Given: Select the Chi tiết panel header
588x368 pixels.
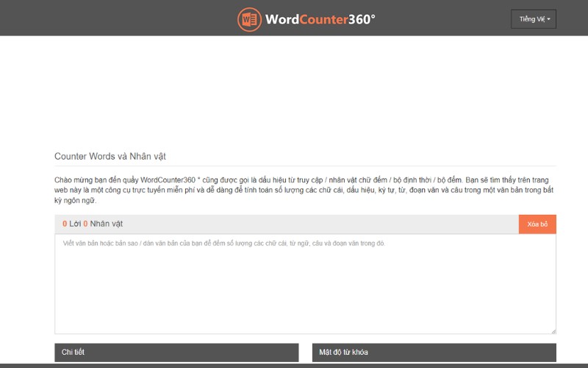Looking at the screenshot, I should pos(176,353).
